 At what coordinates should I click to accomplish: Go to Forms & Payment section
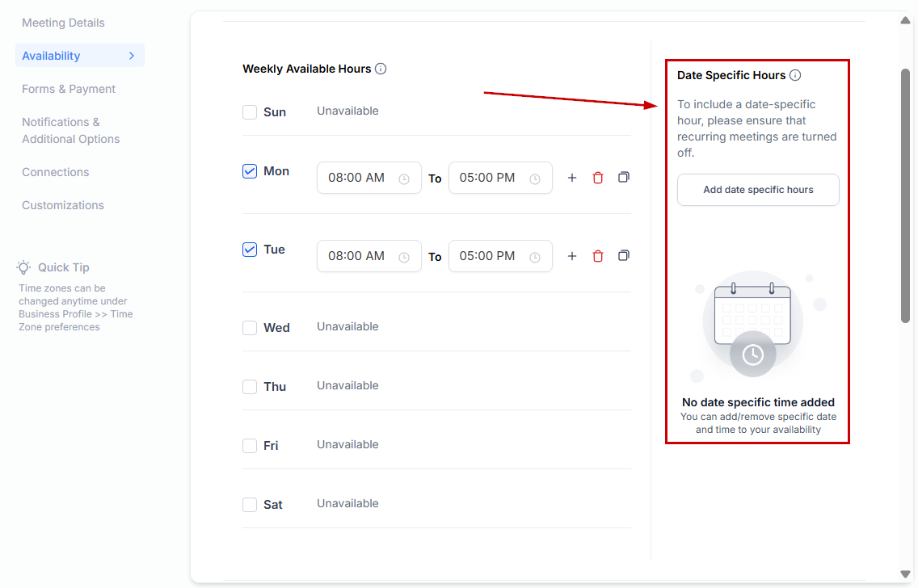pos(69,89)
